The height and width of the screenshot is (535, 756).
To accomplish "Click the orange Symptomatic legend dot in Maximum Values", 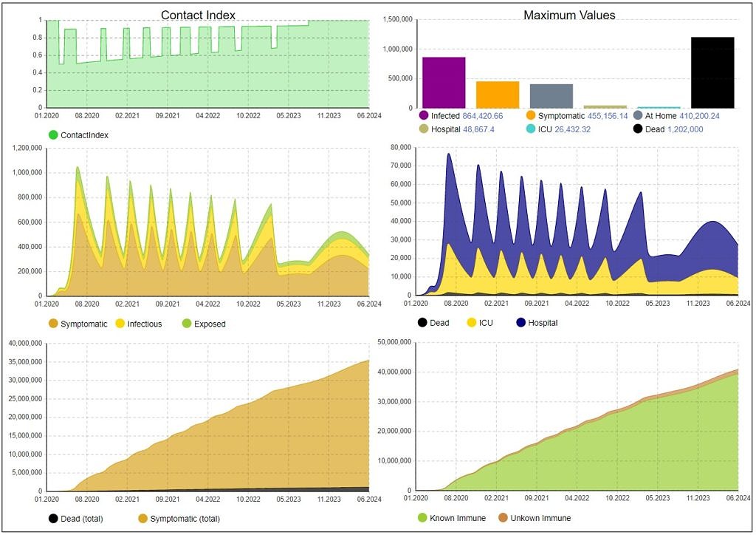I will point(531,116).
